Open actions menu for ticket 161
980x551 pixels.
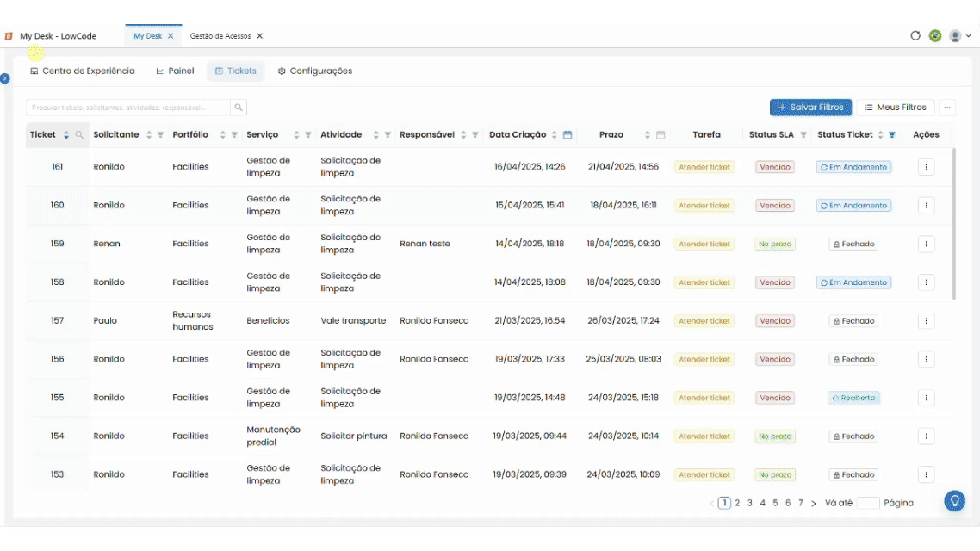[x=927, y=167]
